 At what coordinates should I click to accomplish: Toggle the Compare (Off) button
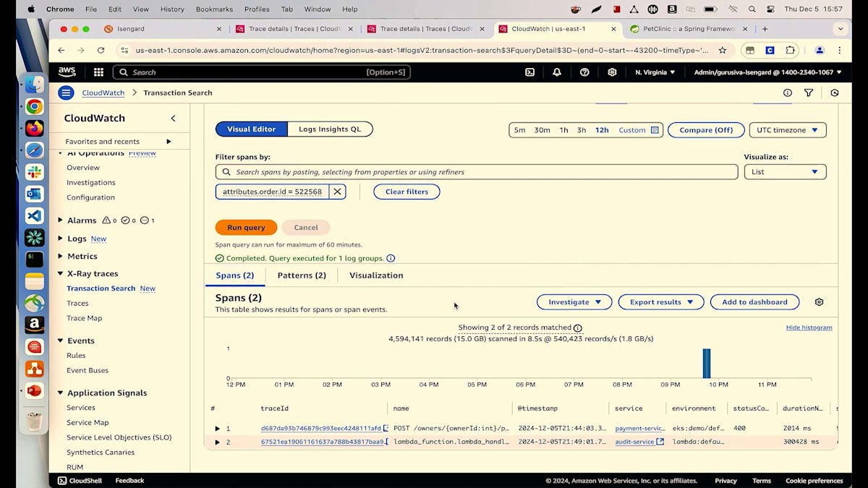pos(706,130)
